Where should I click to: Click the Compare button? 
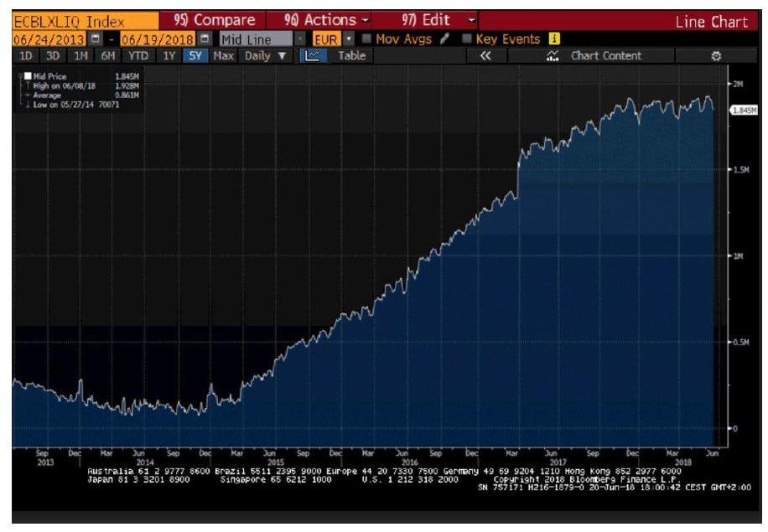tap(212, 21)
